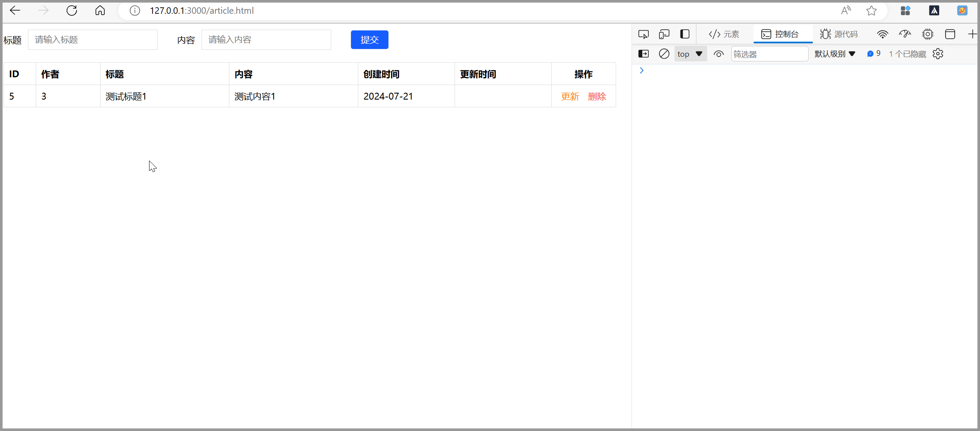This screenshot has height=431, width=980.
Task: Open the performance gauge icon
Action: coord(905,34)
